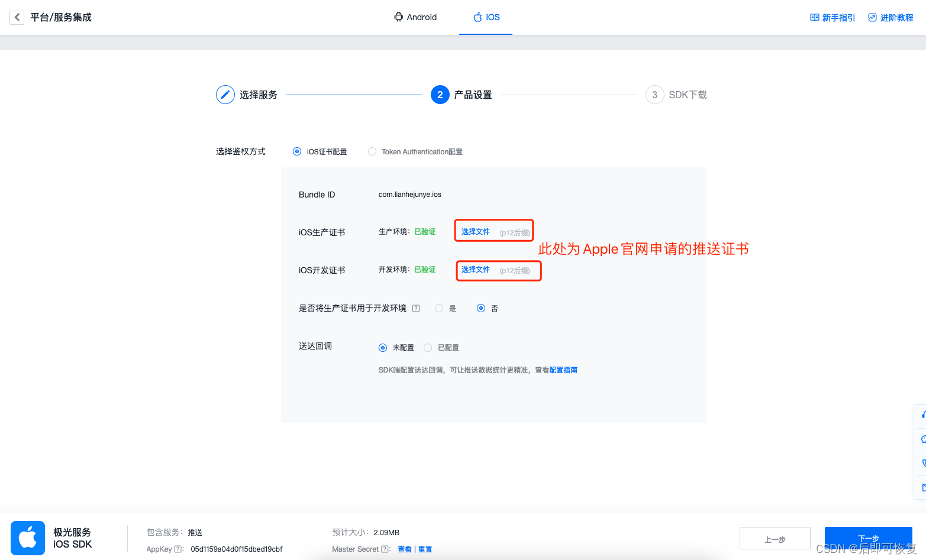Switch to the iOS tab
Screen dimensions: 926x560
click(486, 17)
